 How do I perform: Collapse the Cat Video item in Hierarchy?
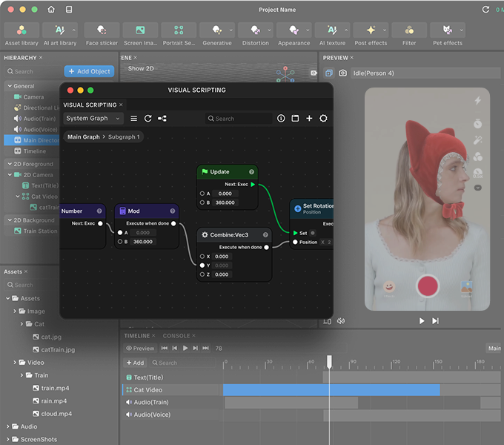point(18,196)
